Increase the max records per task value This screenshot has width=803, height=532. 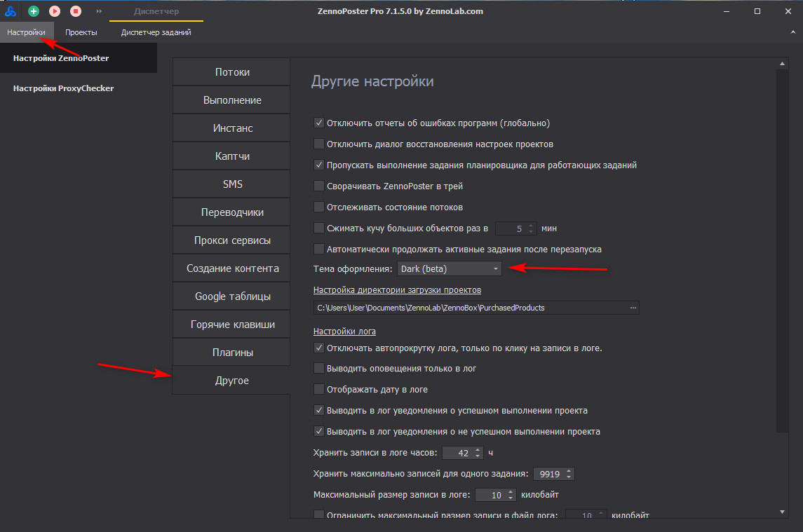coord(569,470)
